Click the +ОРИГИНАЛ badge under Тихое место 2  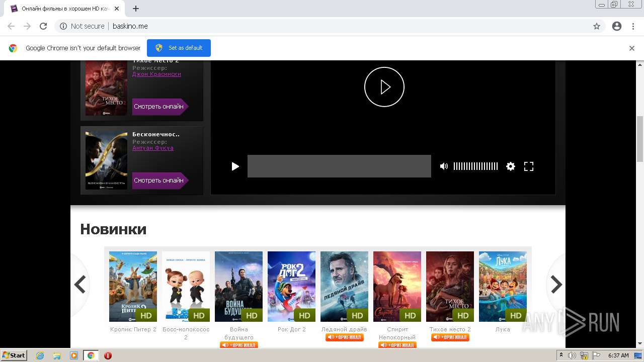point(450,337)
